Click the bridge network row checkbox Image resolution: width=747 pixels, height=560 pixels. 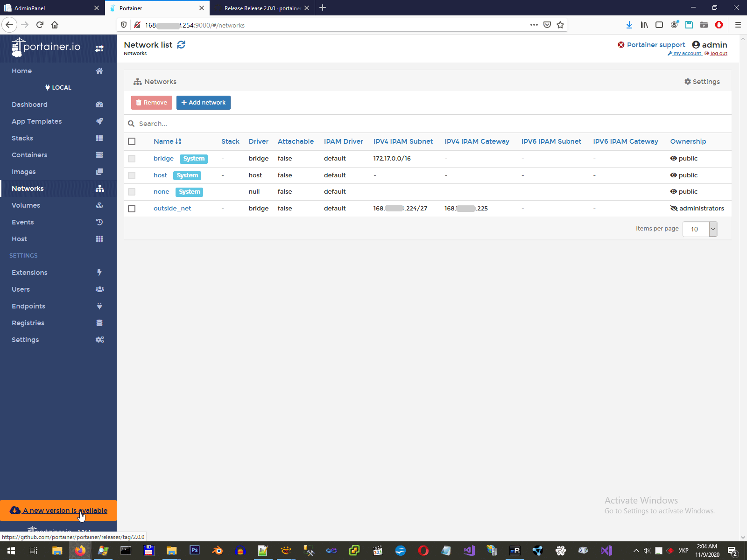click(132, 159)
